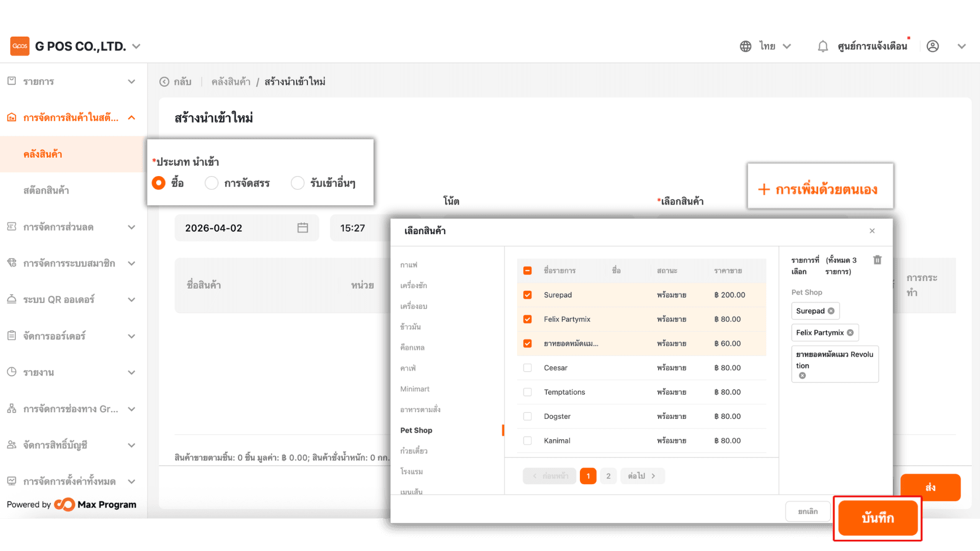The height and width of the screenshot is (551, 980).
Task: Select the Minimart category
Action: tap(414, 389)
